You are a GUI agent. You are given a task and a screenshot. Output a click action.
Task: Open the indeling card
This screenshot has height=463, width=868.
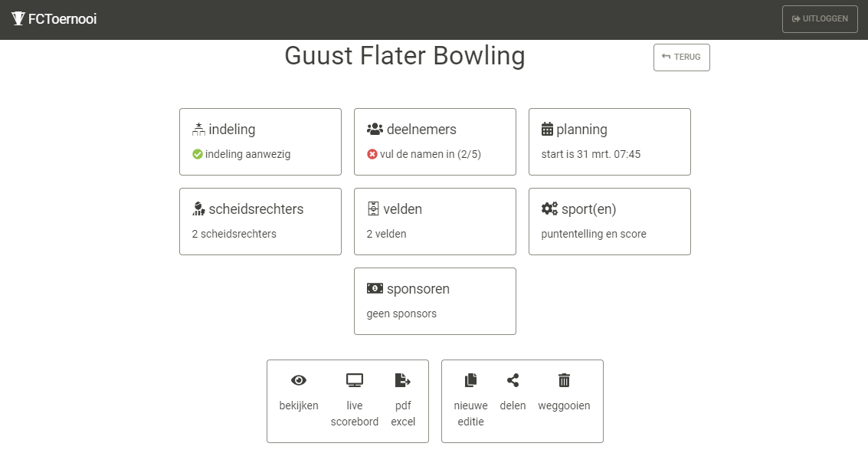[260, 142]
